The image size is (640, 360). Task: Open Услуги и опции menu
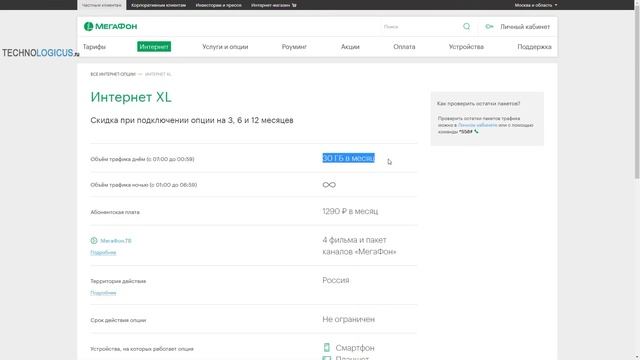225,47
